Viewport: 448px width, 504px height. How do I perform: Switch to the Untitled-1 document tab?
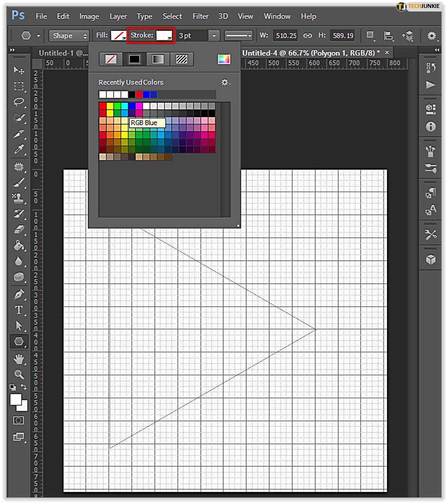[63, 53]
